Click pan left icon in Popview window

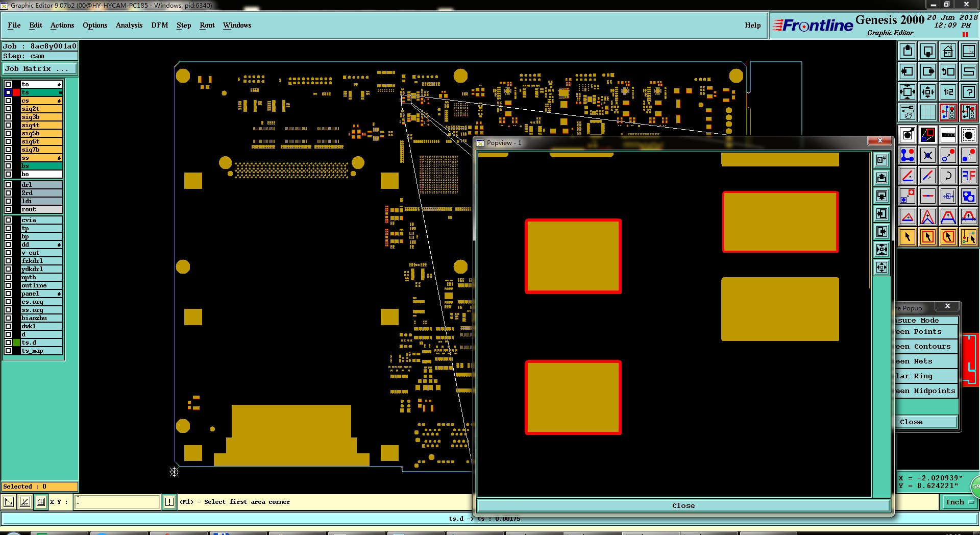point(881,213)
